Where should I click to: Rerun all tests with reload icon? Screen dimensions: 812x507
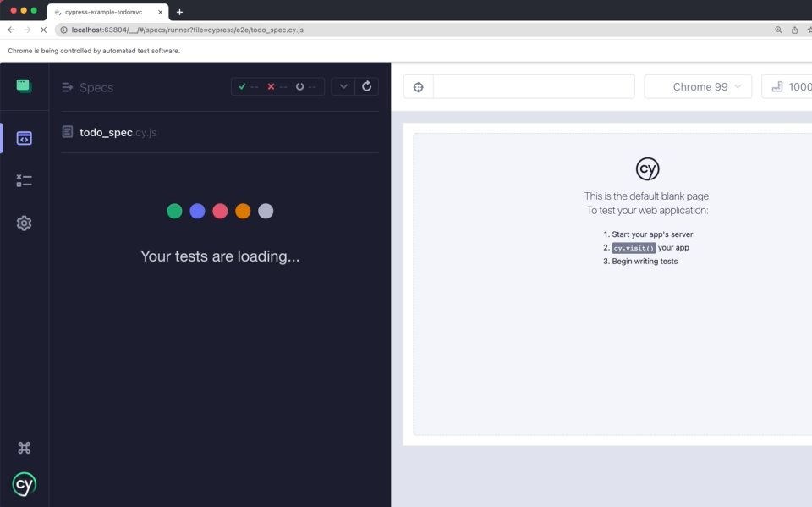click(x=366, y=86)
